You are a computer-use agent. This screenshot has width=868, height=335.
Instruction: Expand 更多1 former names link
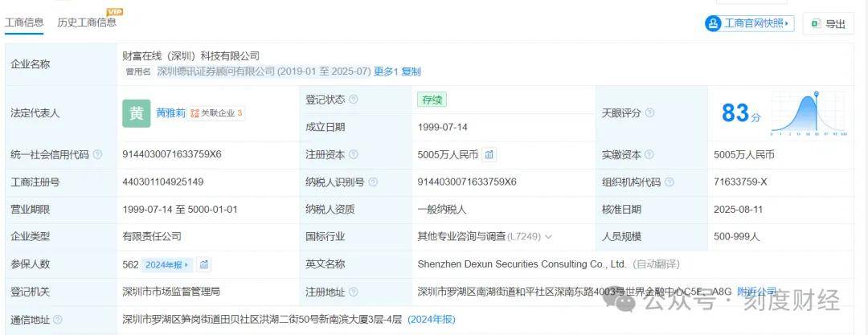tap(386, 71)
